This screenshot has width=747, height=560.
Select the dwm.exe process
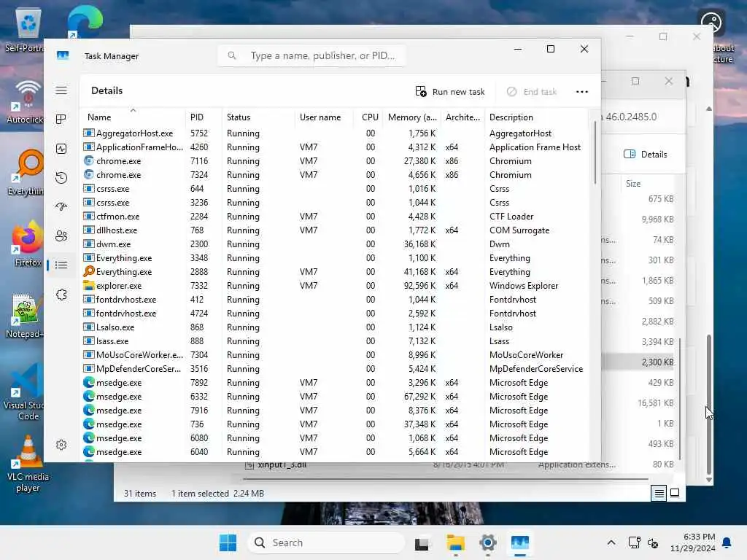pyautogui.click(x=336, y=244)
